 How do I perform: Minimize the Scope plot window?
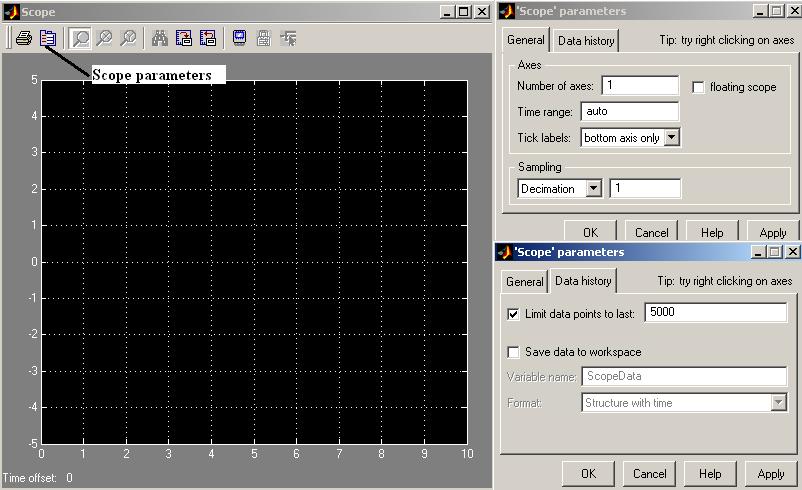pyautogui.click(x=448, y=12)
